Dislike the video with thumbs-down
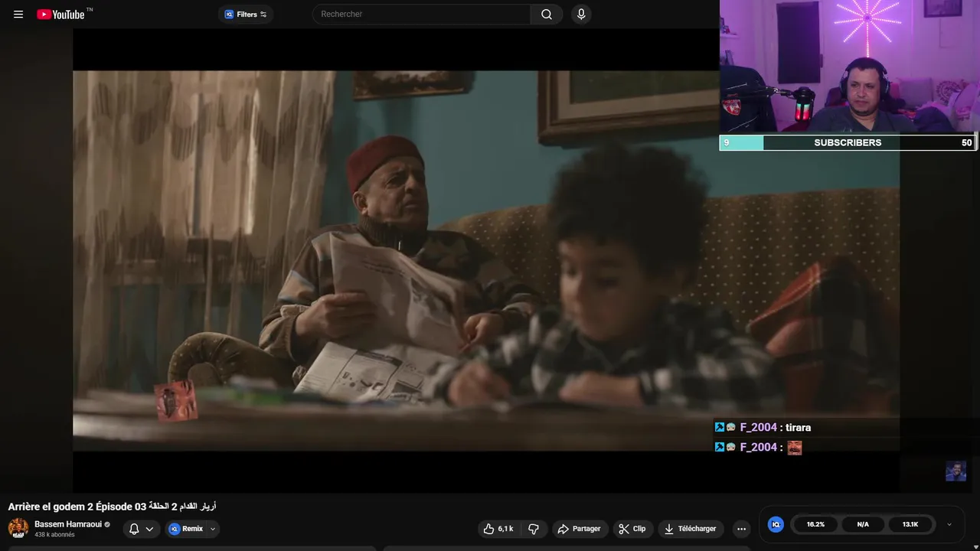Screen dimensions: 980x551 (534, 529)
